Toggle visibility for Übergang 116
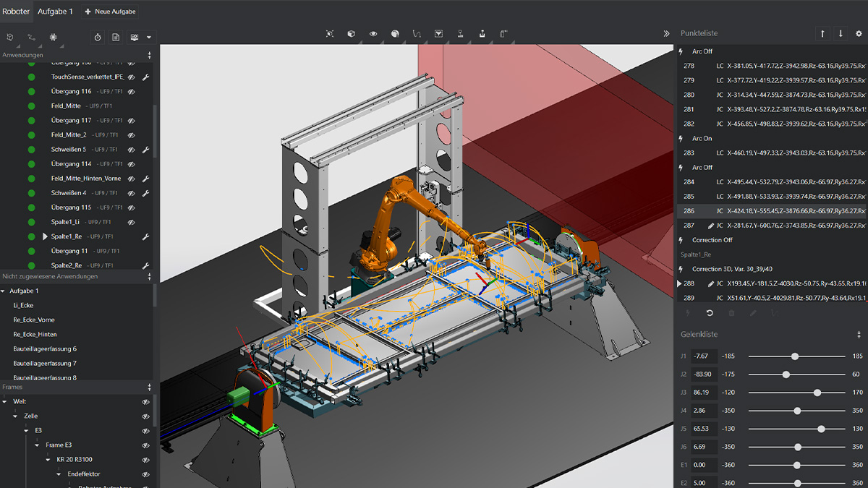The height and width of the screenshot is (488, 868). point(131,92)
